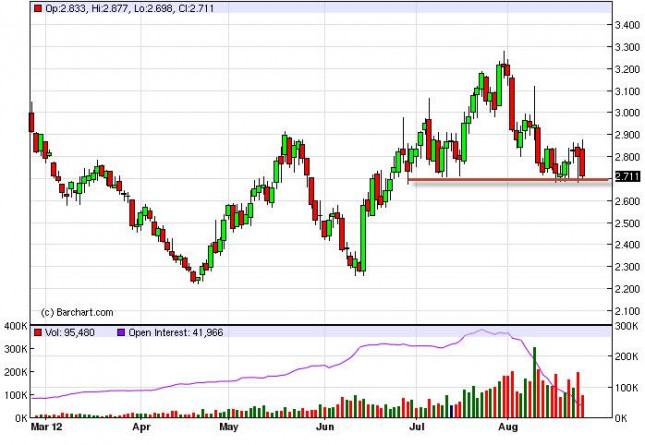Click the 0K left volume axis label

pyautogui.click(x=21, y=418)
